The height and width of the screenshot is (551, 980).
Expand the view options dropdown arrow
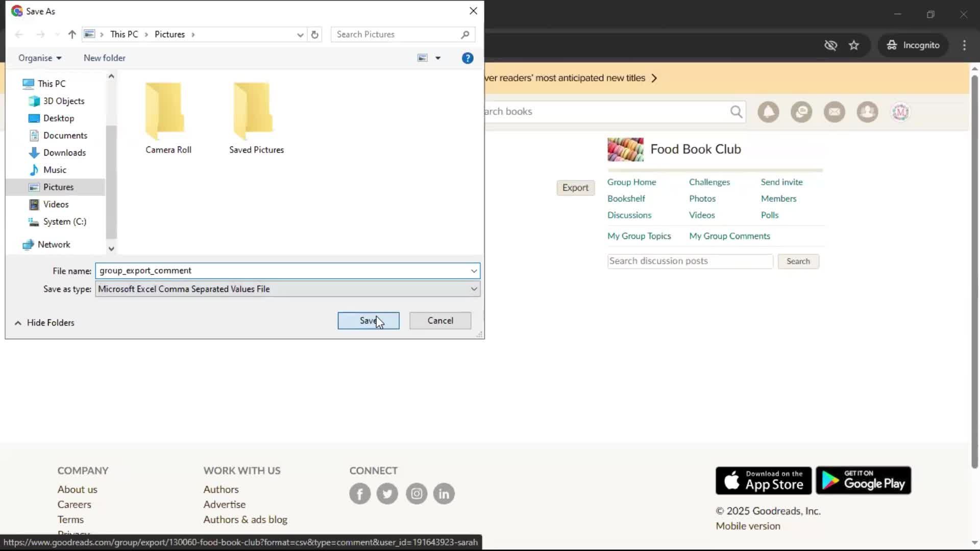coord(438,58)
